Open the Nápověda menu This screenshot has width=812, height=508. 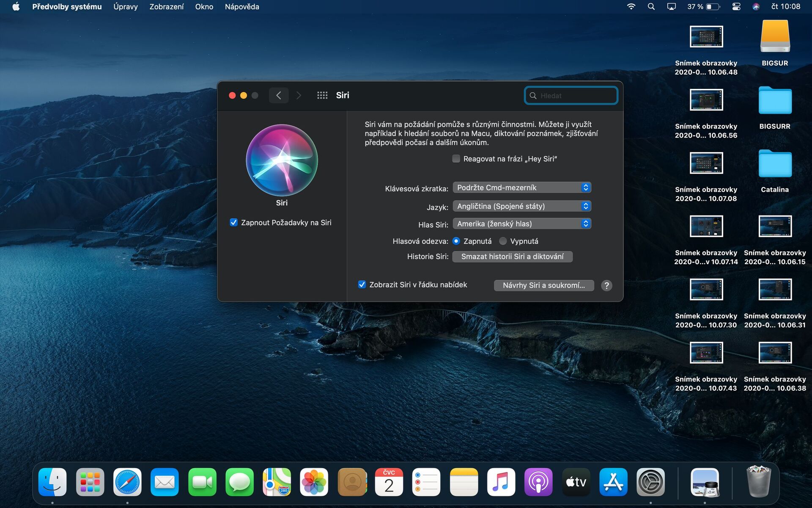click(241, 6)
